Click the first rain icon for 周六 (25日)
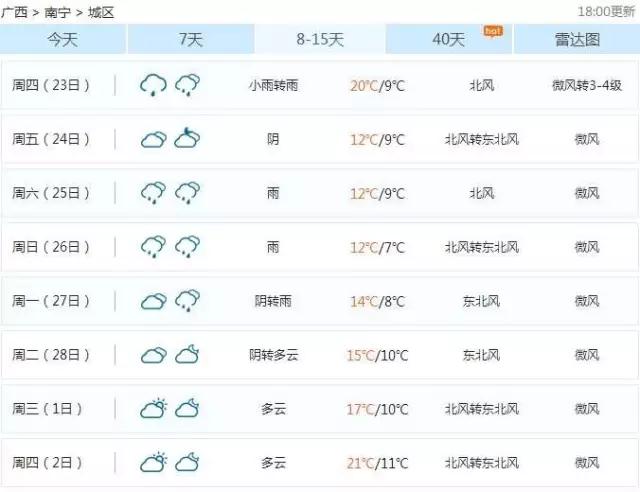This screenshot has height=492, width=640. click(153, 193)
